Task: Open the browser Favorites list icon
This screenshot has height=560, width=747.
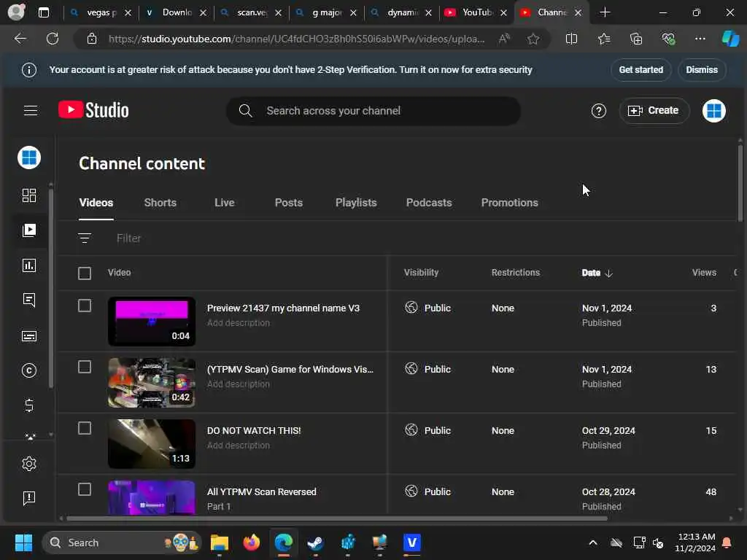Action: pyautogui.click(x=604, y=39)
